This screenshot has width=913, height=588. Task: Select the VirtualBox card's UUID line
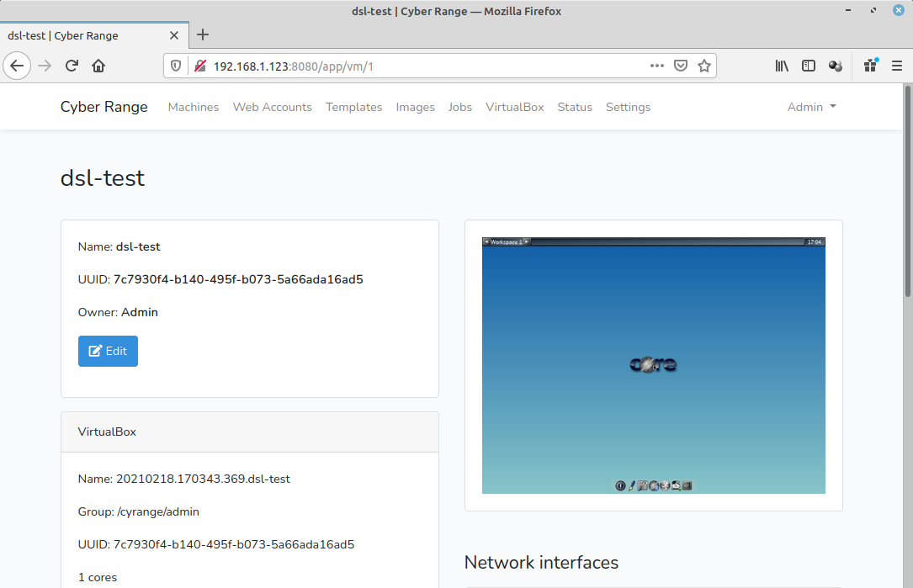(x=216, y=545)
